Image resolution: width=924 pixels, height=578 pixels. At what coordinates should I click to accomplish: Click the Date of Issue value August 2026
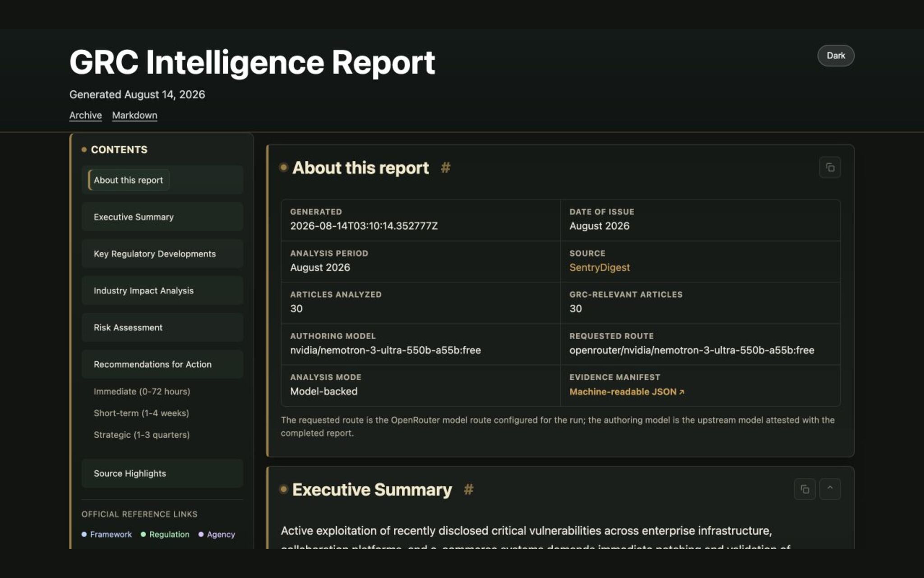coord(599,226)
